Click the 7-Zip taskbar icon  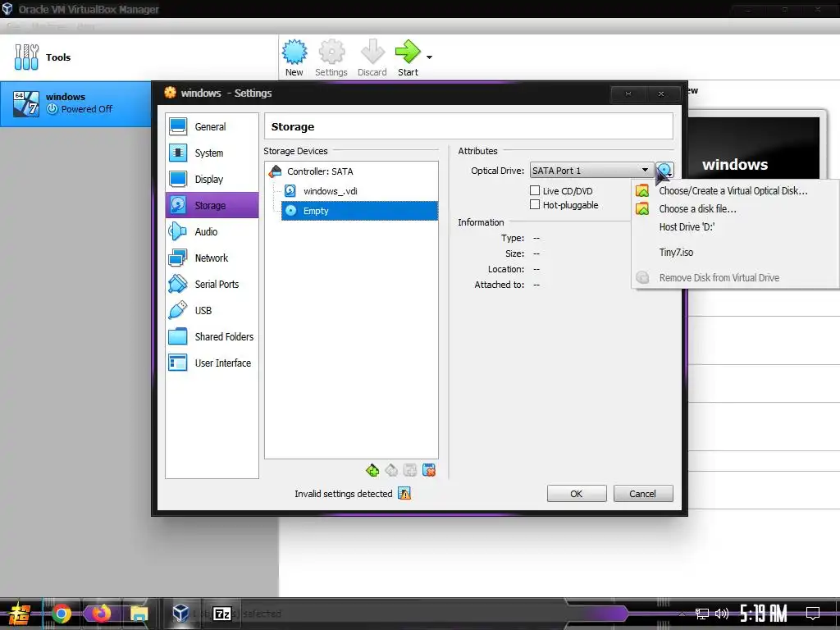[x=222, y=614]
